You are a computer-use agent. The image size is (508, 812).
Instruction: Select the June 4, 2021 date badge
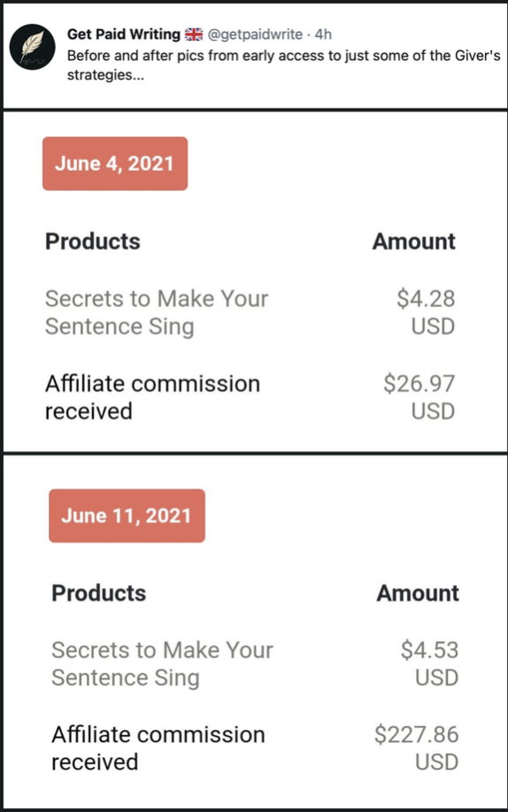coord(115,164)
